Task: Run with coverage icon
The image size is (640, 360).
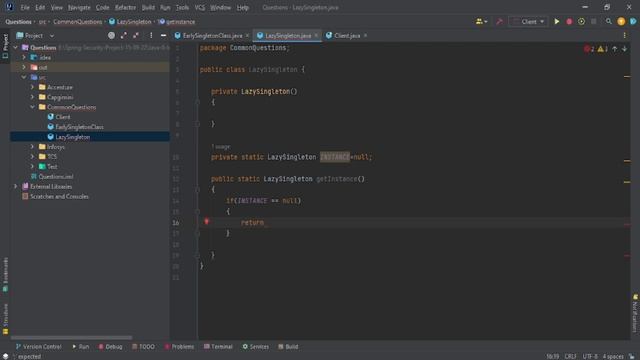Action: (x=581, y=22)
